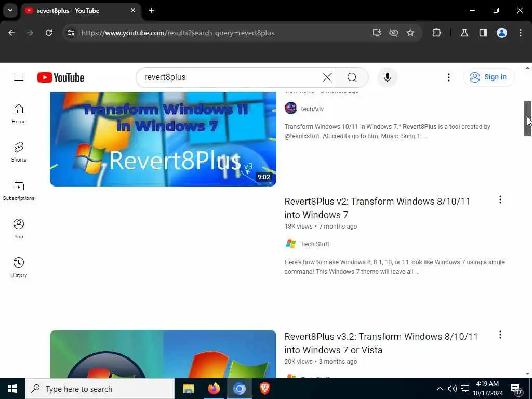Open a new browser tab

(152, 10)
